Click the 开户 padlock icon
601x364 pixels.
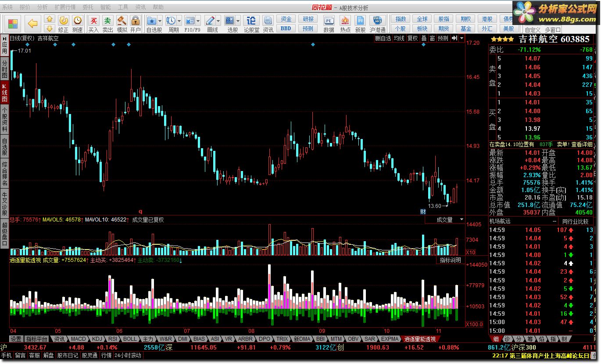point(135,21)
